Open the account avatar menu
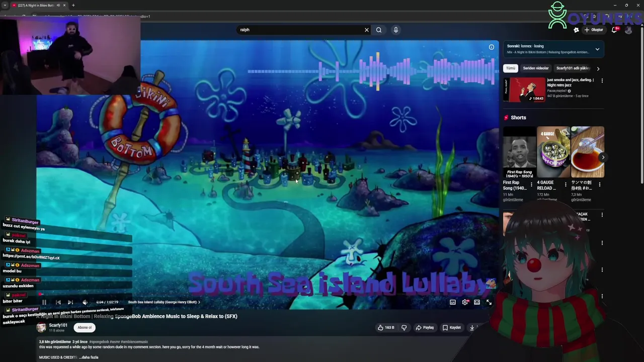The image size is (644, 362). (628, 30)
